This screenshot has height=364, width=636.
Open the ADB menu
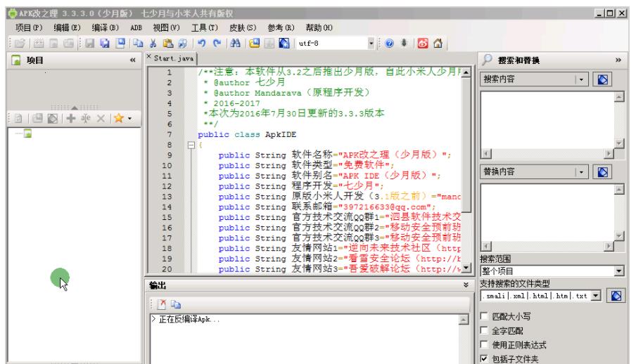pos(136,27)
